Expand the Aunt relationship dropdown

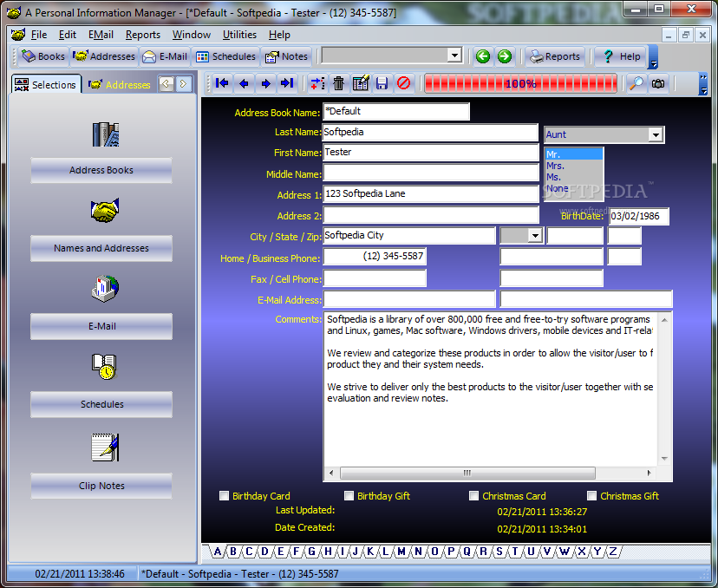(656, 134)
